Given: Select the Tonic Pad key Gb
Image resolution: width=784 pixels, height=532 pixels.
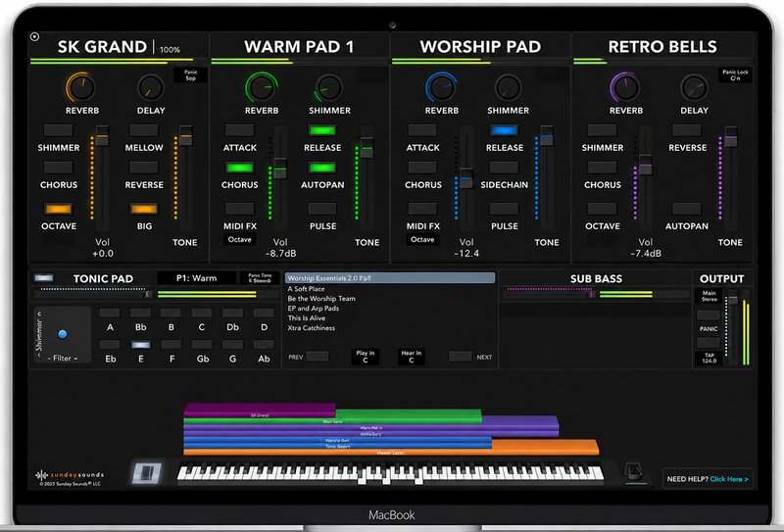Looking at the screenshot, I should [x=202, y=345].
